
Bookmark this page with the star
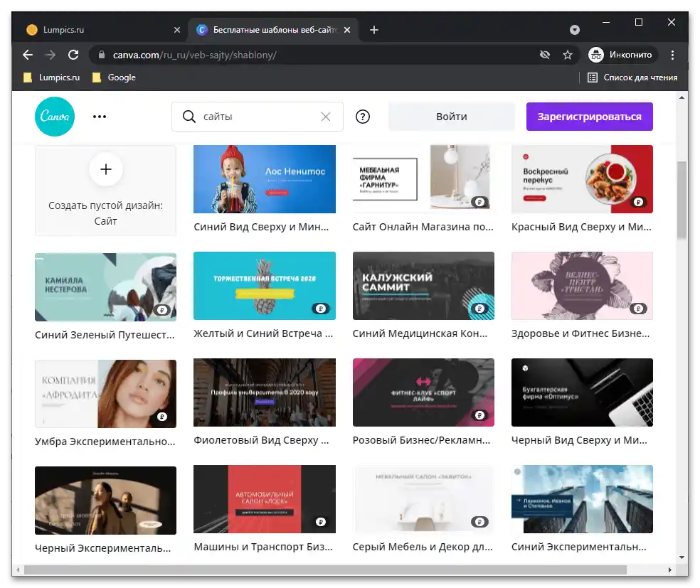[568, 55]
